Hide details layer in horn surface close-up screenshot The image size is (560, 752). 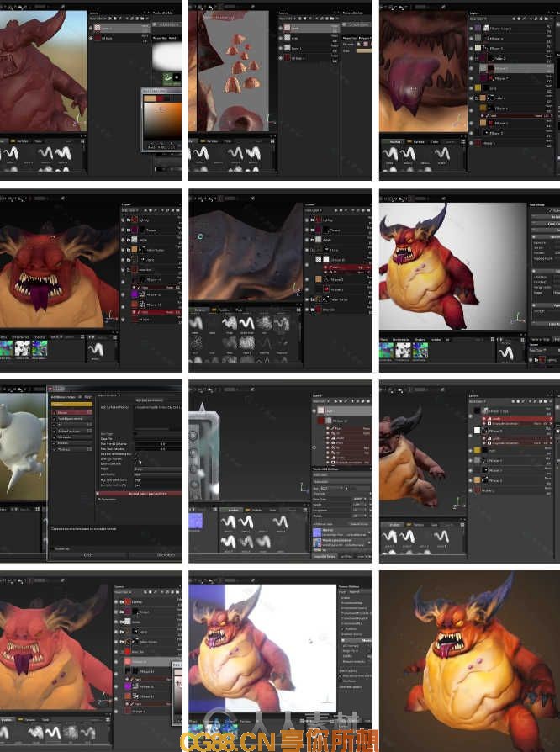(308, 240)
